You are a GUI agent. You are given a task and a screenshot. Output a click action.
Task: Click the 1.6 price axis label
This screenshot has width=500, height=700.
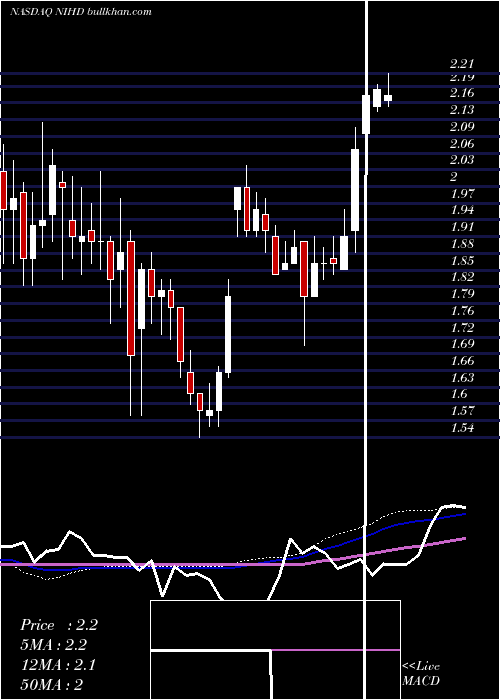pyautogui.click(x=458, y=394)
